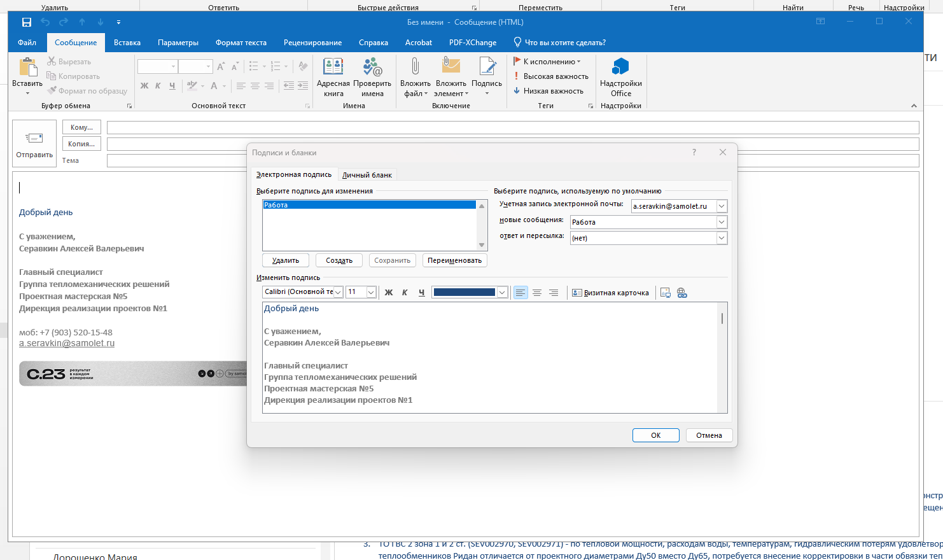The image size is (943, 560).
Task: Open the ribbon font size combo box
Action: pyautogui.click(x=195, y=66)
